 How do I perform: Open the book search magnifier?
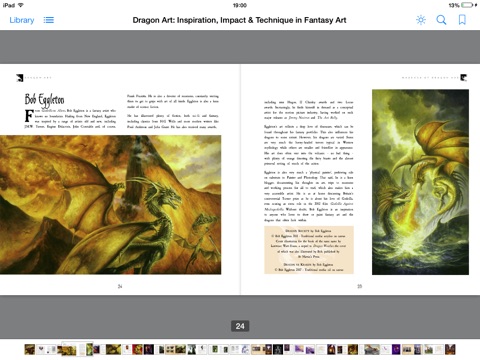click(x=441, y=20)
